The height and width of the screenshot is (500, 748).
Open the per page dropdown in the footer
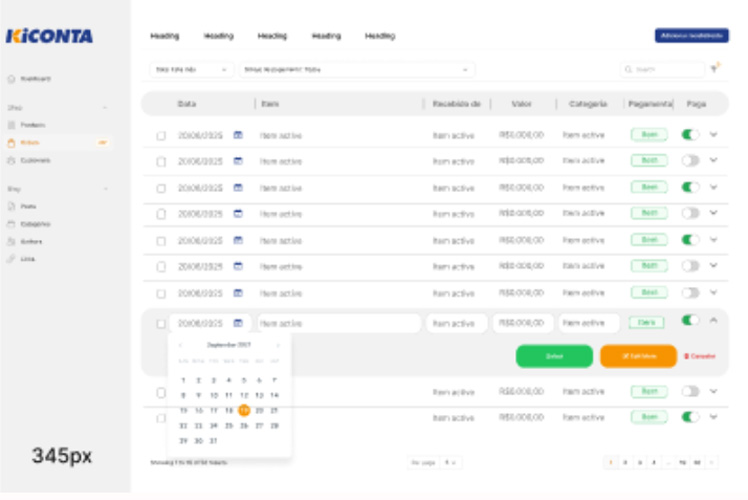click(x=451, y=462)
